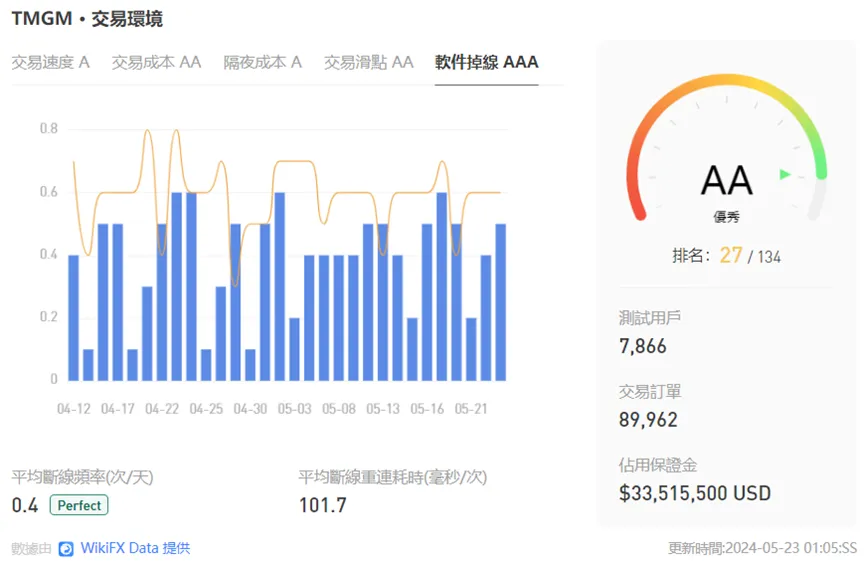Click the trade orders value 89,962
This screenshot has width=865, height=561.
pyautogui.click(x=648, y=420)
